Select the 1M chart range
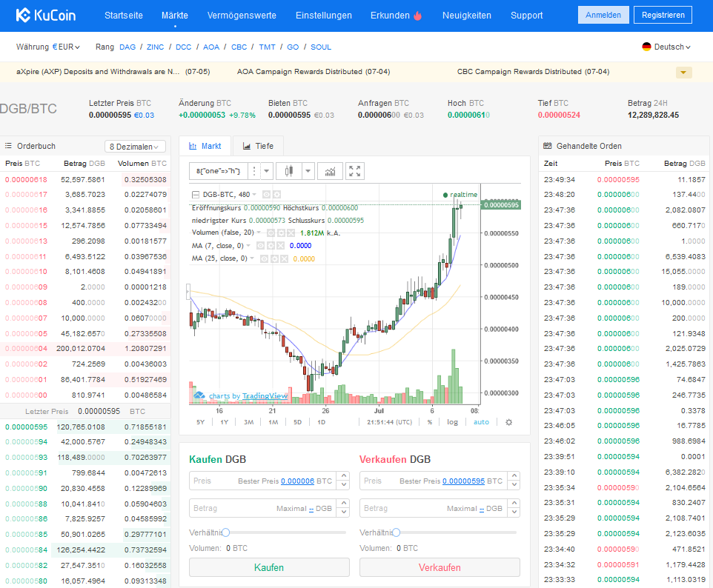 pos(273,422)
